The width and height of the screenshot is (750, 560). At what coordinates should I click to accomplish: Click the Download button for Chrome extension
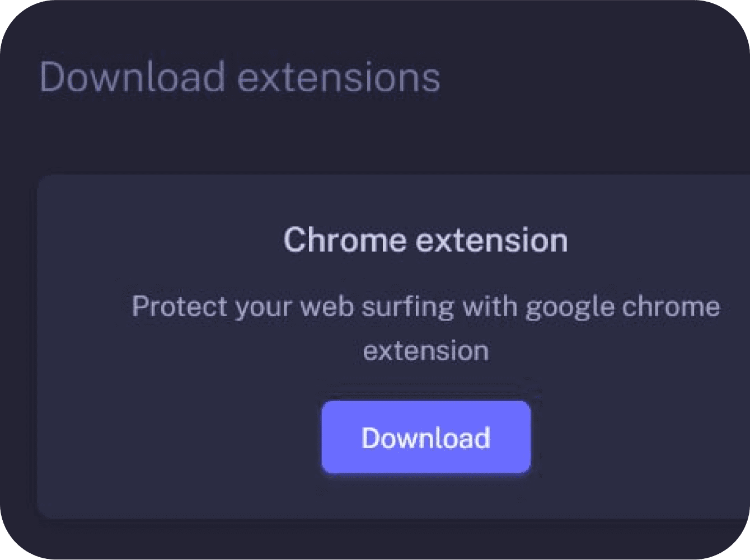tap(425, 437)
